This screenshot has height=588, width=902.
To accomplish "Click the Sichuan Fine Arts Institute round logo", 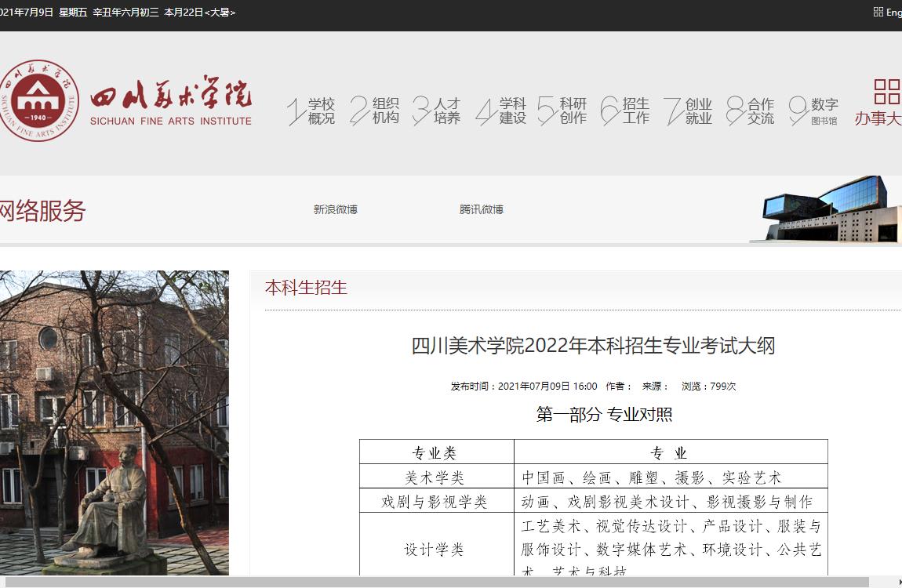I will tap(39, 101).
